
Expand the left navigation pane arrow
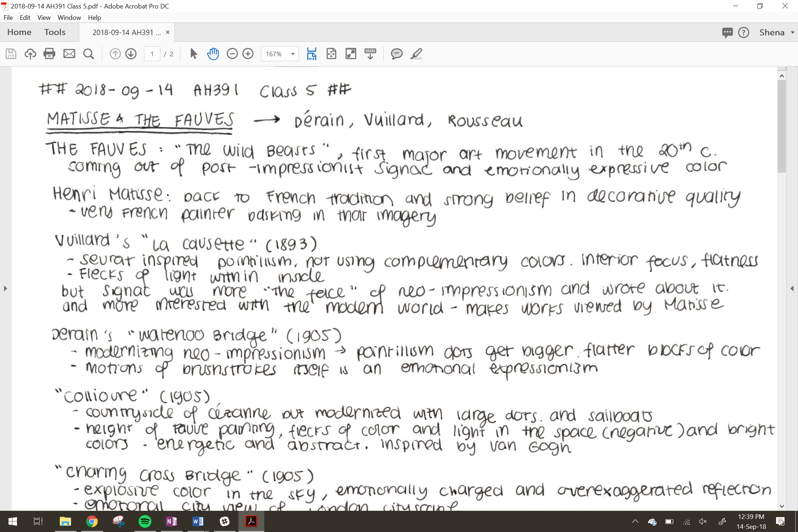click(x=5, y=288)
